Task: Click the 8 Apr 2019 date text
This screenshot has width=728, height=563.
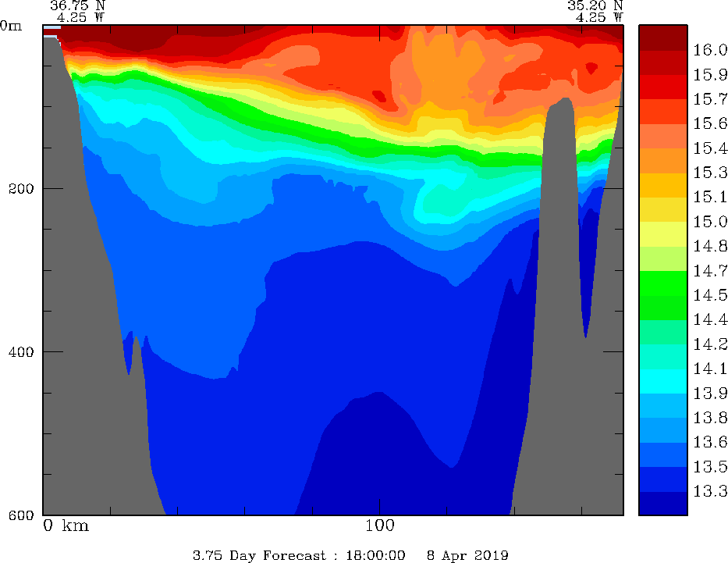Action: click(x=467, y=555)
